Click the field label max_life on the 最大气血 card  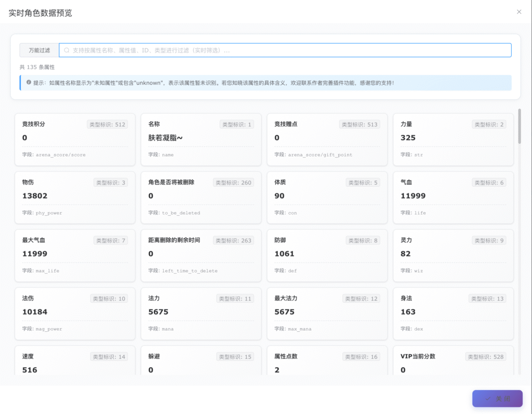tap(47, 271)
